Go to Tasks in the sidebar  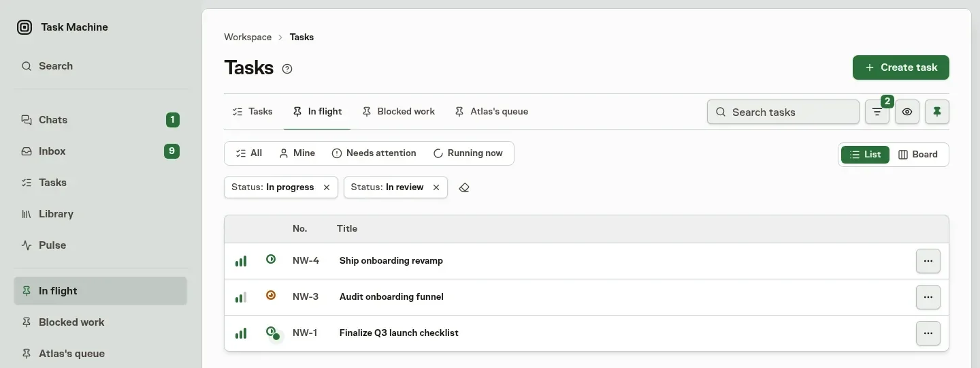click(x=101, y=183)
